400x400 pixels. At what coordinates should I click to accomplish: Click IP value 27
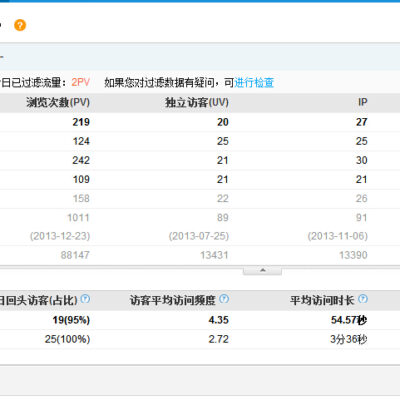point(362,122)
